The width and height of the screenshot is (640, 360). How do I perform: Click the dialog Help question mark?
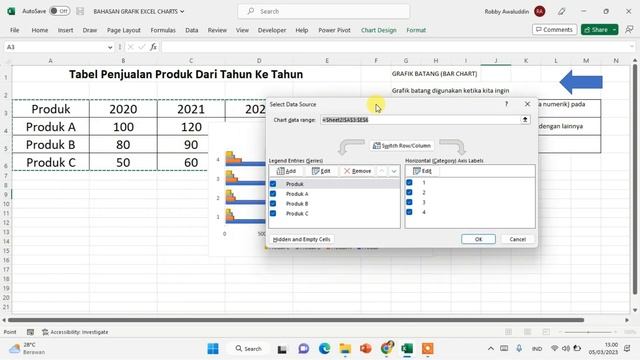(x=506, y=104)
